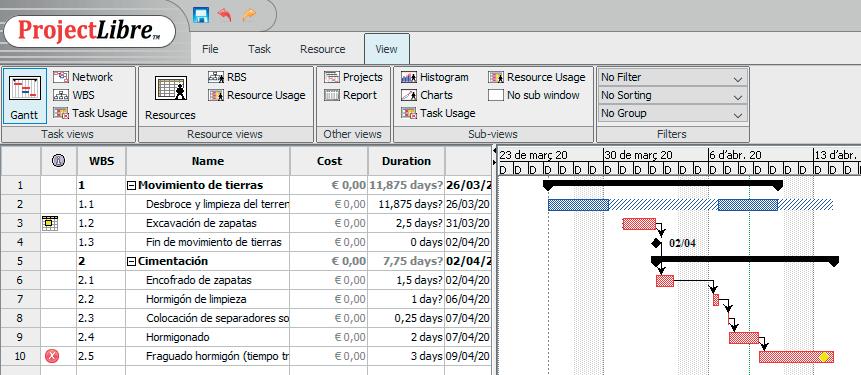
Task: Click the Excavación de zapatas Gantt bar
Action: pyautogui.click(x=639, y=223)
